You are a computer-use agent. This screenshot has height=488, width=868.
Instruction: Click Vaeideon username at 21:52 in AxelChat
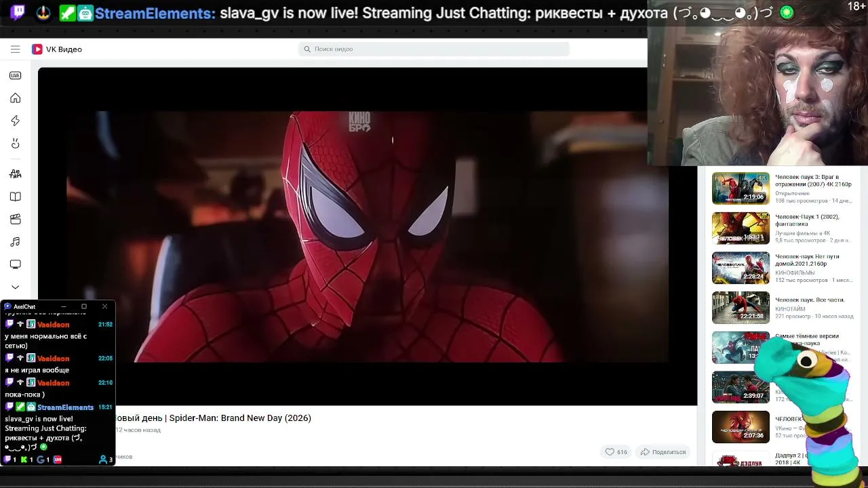[x=53, y=325]
